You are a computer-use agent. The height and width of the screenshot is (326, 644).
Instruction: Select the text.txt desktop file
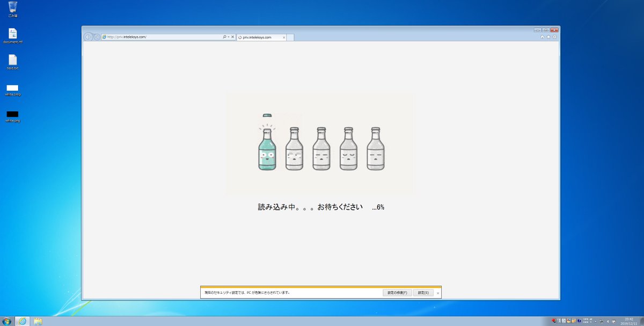coord(13,62)
